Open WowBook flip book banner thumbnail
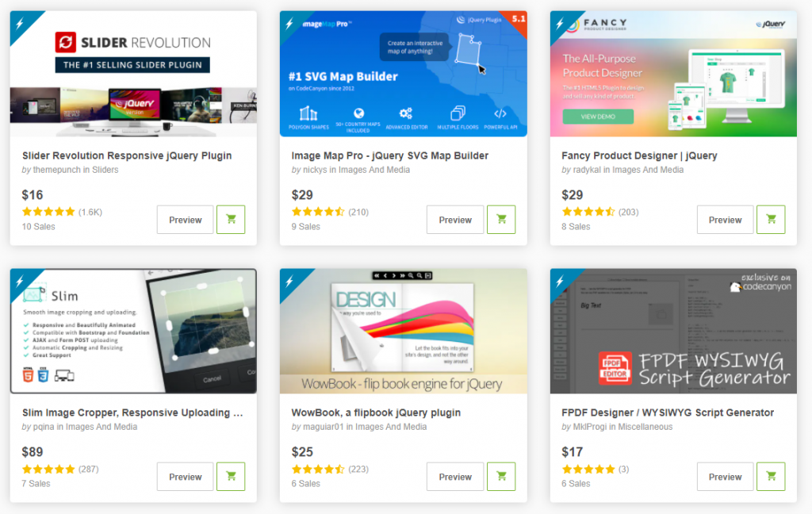The width and height of the screenshot is (812, 514). point(404,331)
